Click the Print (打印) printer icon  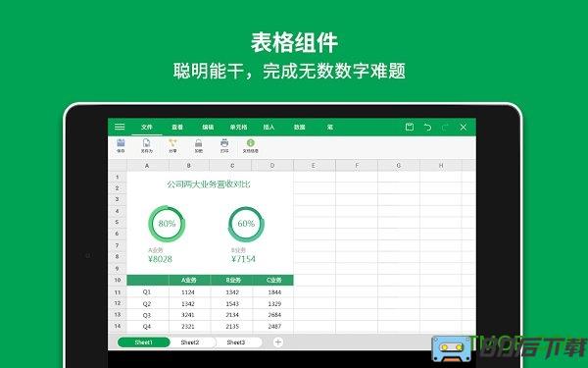(x=224, y=145)
